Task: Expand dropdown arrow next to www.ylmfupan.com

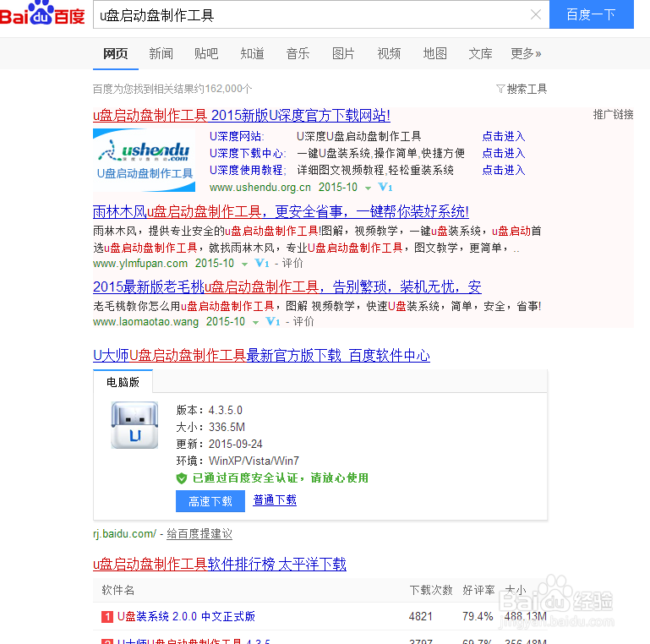Action: (x=244, y=265)
